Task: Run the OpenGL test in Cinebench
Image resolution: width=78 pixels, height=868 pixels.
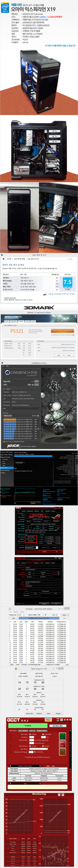Action: [x=37, y=381]
